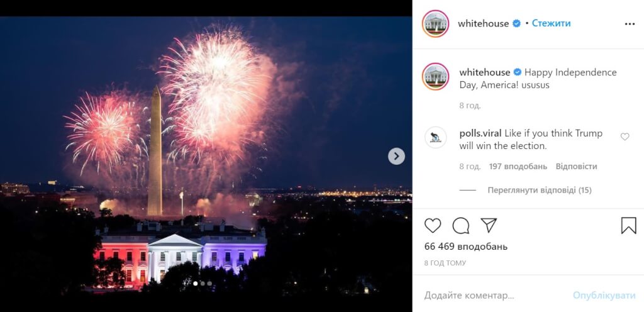Open whitehouse profile picture in header
Viewport: 644px width, 312px height.
(435, 23)
